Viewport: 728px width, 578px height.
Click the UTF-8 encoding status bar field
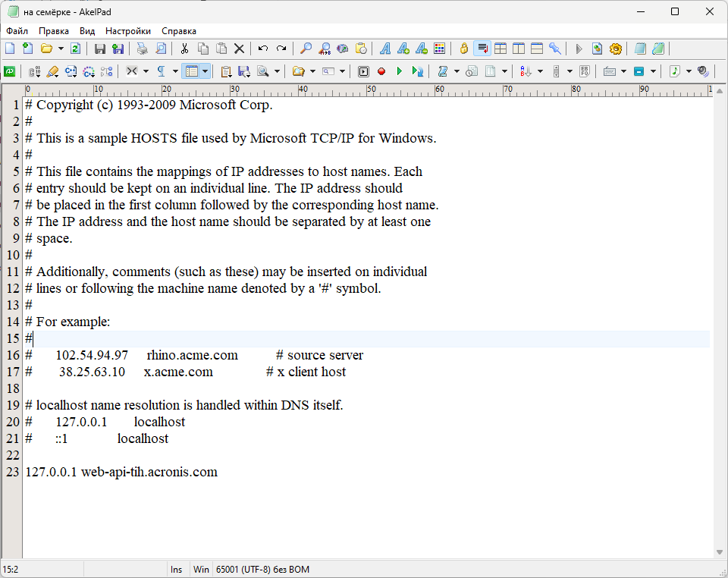pos(262,570)
